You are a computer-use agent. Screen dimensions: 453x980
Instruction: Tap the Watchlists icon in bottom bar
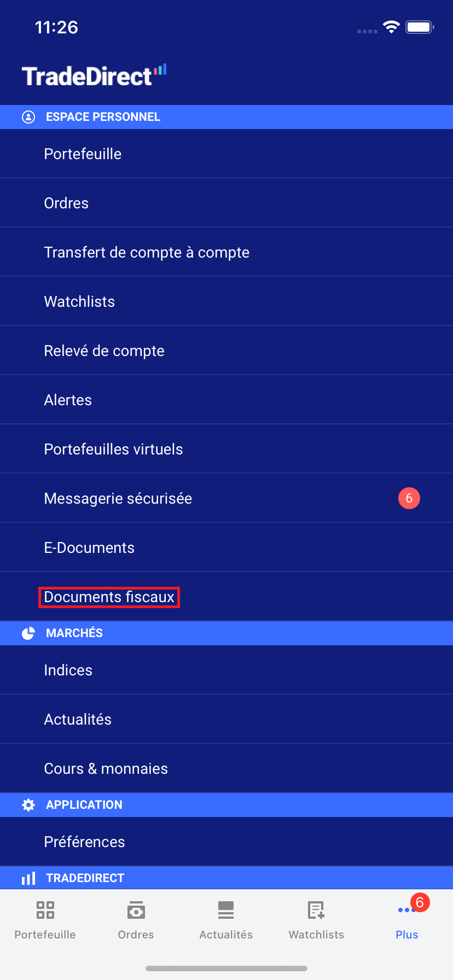[316, 910]
